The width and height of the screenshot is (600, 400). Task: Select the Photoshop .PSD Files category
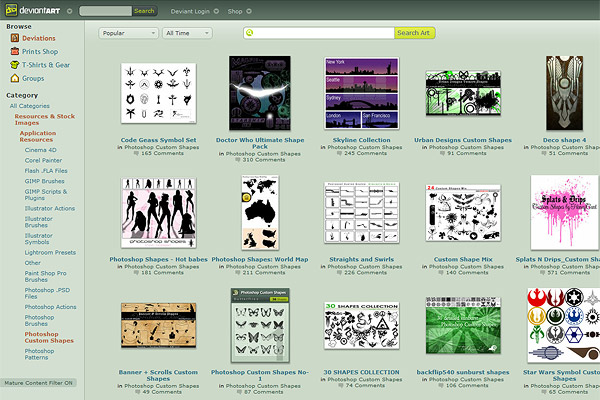47,293
